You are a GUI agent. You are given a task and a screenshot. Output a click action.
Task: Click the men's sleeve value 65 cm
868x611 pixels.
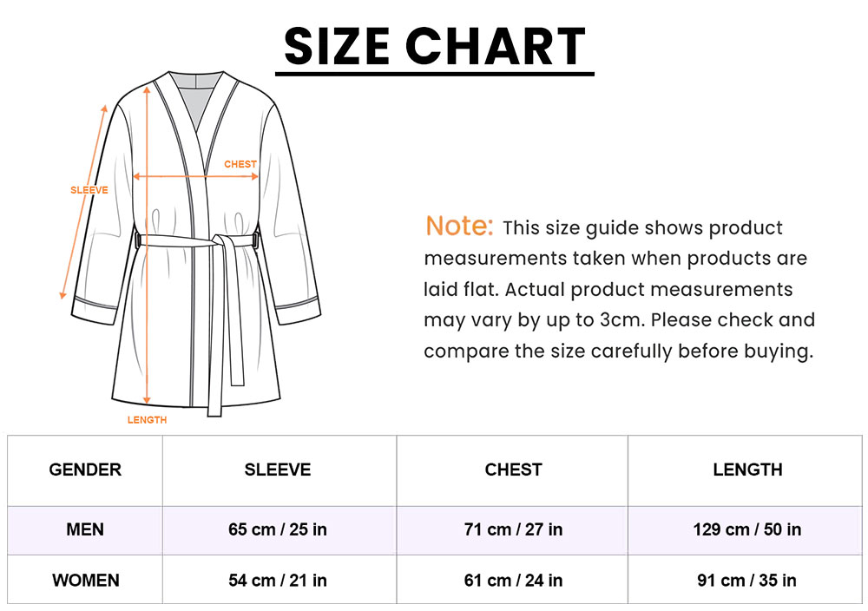click(278, 529)
